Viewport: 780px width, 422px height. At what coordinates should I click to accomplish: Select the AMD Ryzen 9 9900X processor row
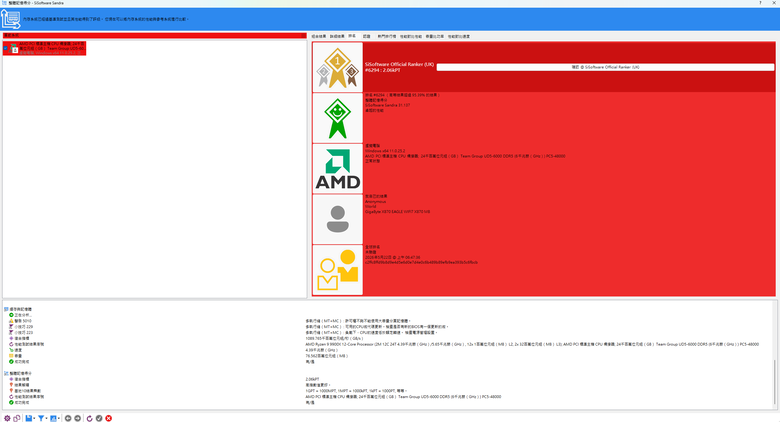coord(532,344)
